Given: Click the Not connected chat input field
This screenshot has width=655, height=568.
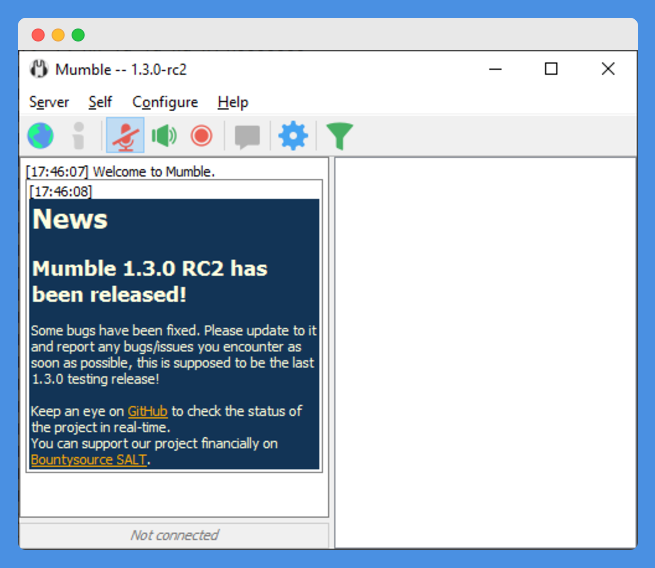Looking at the screenshot, I should (x=174, y=535).
